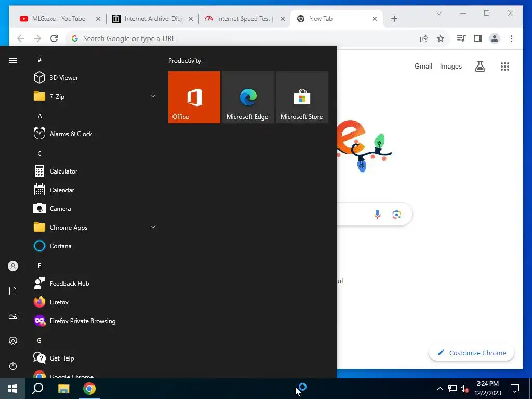Open a new tab with the plus button
Viewport: 532px width, 399px height.
[x=394, y=19]
